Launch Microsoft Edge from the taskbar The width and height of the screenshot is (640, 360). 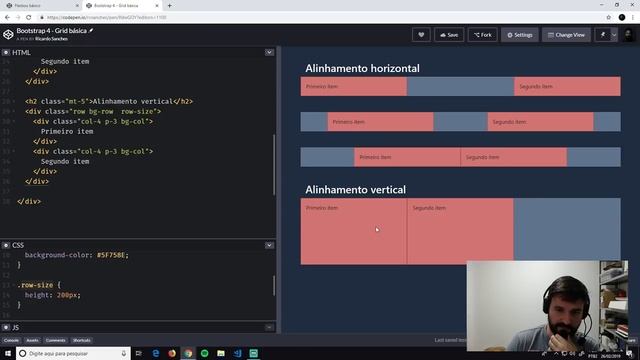point(156,353)
